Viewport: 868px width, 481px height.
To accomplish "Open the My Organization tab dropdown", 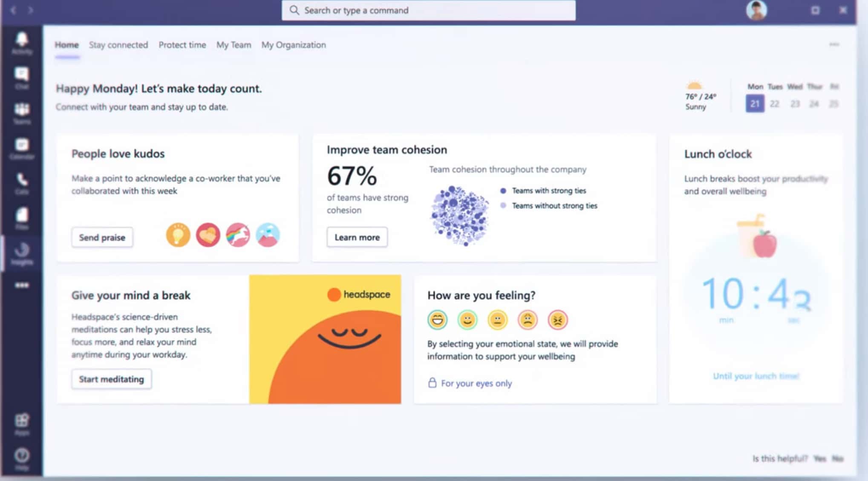I will (293, 45).
